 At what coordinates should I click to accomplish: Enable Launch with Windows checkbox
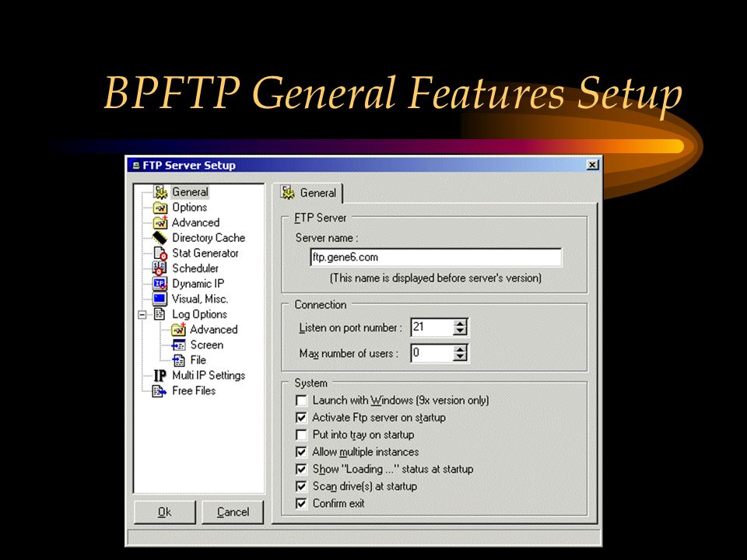[x=301, y=401]
